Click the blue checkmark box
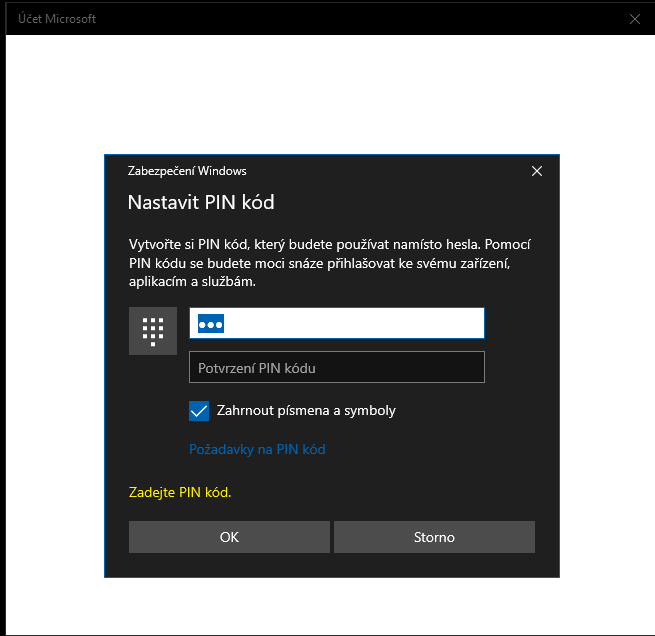Viewport: 655px width, 636px height. click(x=199, y=411)
